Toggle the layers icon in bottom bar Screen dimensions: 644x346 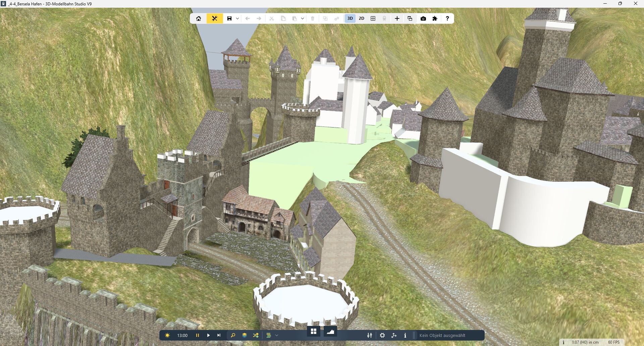[x=245, y=335]
